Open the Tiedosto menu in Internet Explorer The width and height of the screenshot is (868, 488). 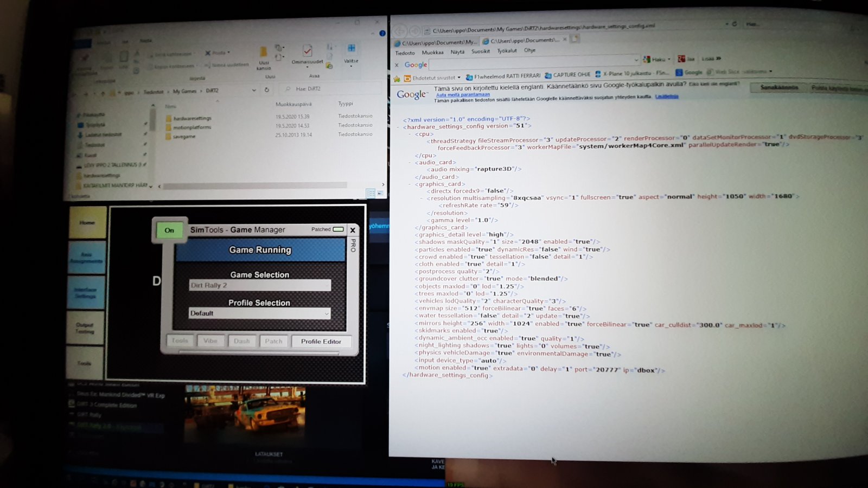click(405, 53)
